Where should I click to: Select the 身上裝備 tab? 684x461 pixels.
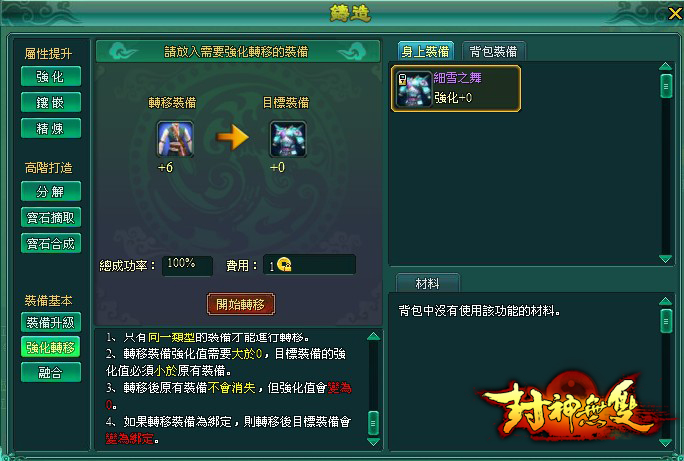click(426, 51)
